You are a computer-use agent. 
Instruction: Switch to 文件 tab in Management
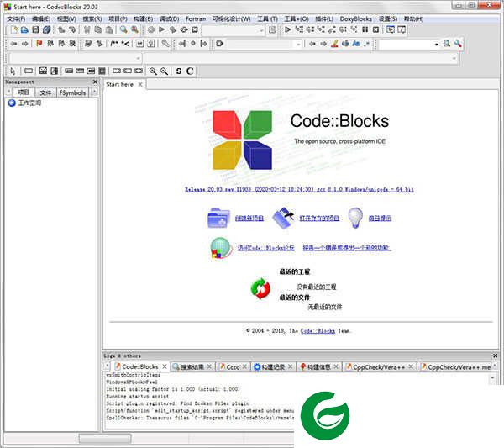pyautogui.click(x=45, y=92)
